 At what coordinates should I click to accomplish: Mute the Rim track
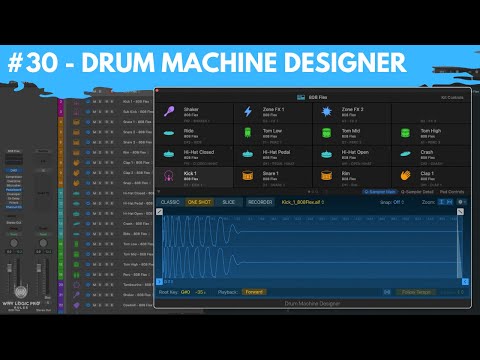pyautogui.click(x=95, y=152)
